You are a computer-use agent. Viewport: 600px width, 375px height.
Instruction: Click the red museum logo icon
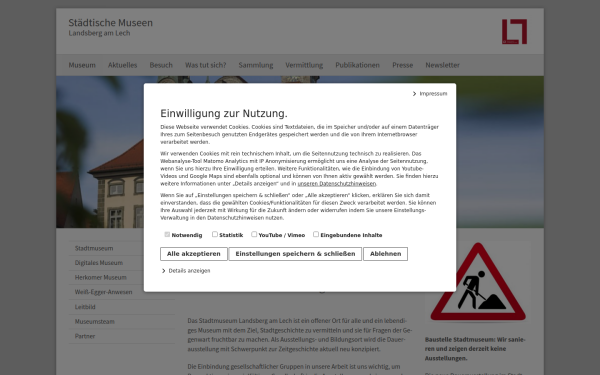click(x=514, y=31)
